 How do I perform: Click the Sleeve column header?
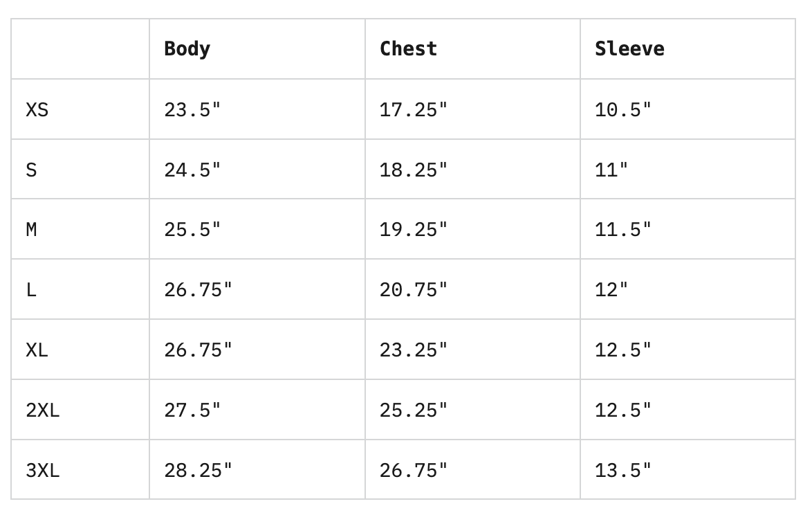629,49
